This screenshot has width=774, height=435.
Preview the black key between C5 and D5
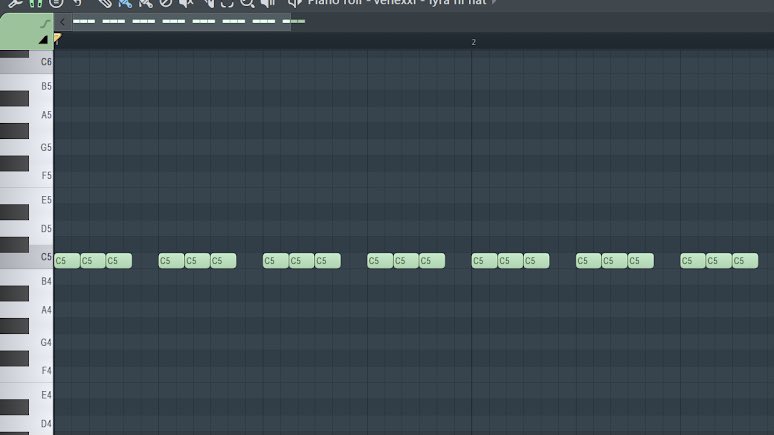[x=14, y=244]
